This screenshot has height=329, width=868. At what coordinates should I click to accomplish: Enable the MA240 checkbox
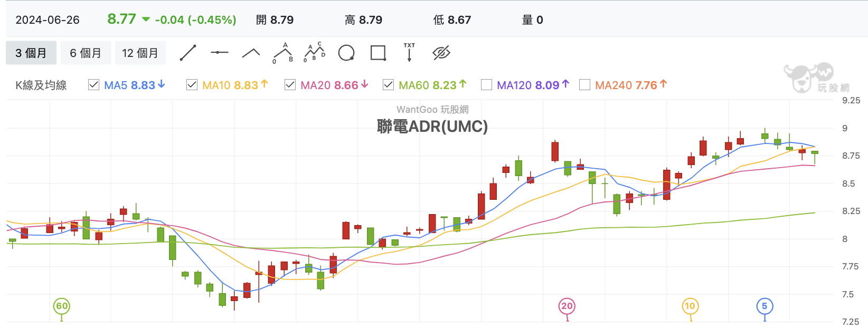coord(584,85)
